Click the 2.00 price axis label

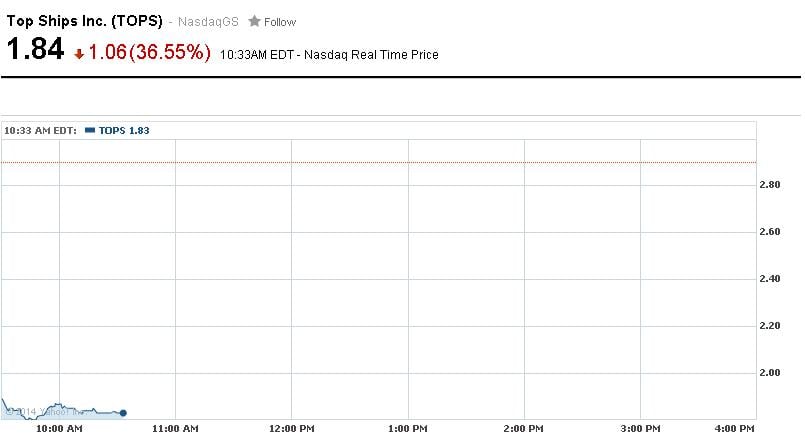[771, 373]
